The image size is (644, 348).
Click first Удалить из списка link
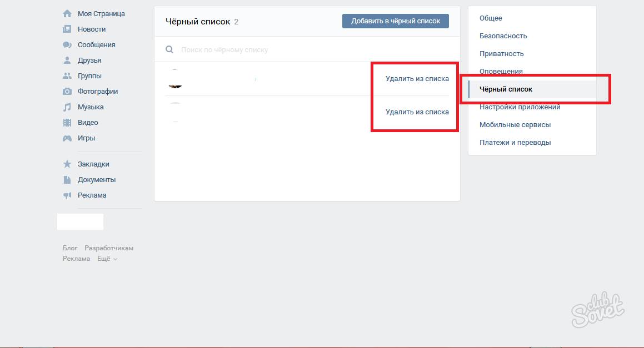[417, 79]
